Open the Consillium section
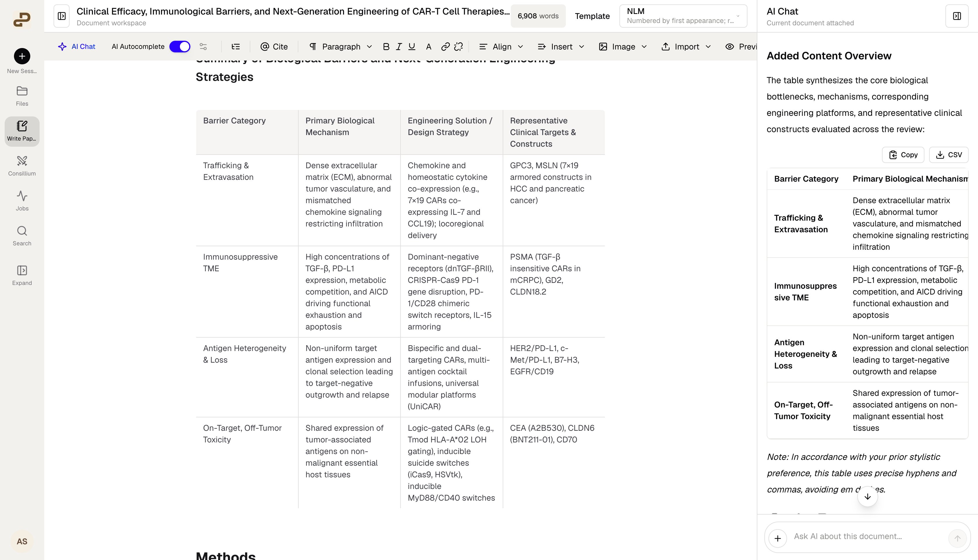This screenshot has width=978, height=560. (22, 166)
